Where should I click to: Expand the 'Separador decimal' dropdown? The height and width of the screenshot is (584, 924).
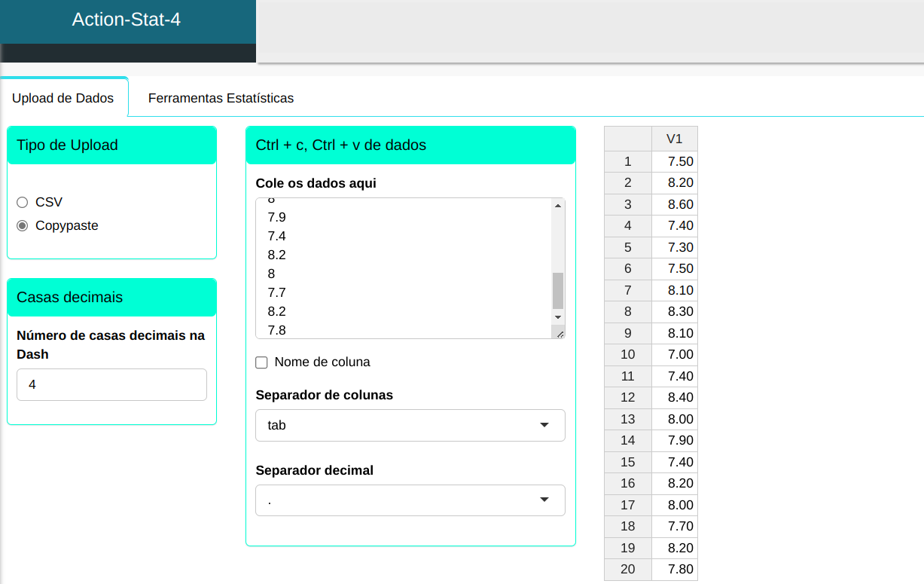tap(410, 500)
